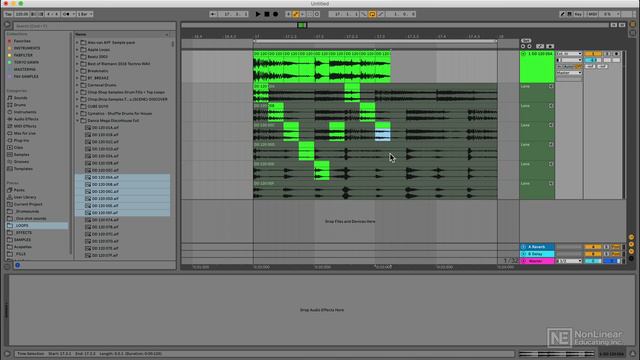Expand the Best of Riemann Techno folder
The width and height of the screenshot is (640, 360).
point(77,64)
